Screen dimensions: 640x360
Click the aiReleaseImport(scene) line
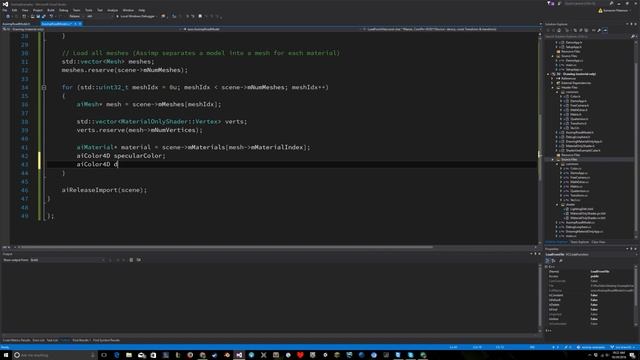pyautogui.click(x=104, y=190)
